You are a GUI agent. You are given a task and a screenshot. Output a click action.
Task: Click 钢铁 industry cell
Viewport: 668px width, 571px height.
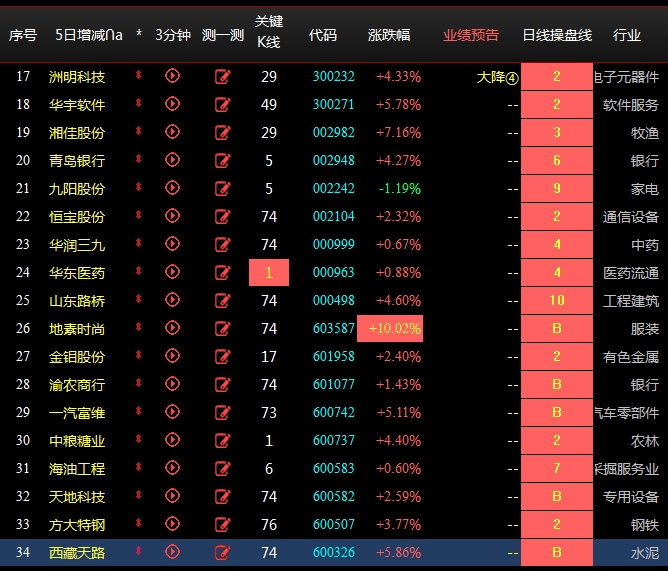(x=645, y=525)
